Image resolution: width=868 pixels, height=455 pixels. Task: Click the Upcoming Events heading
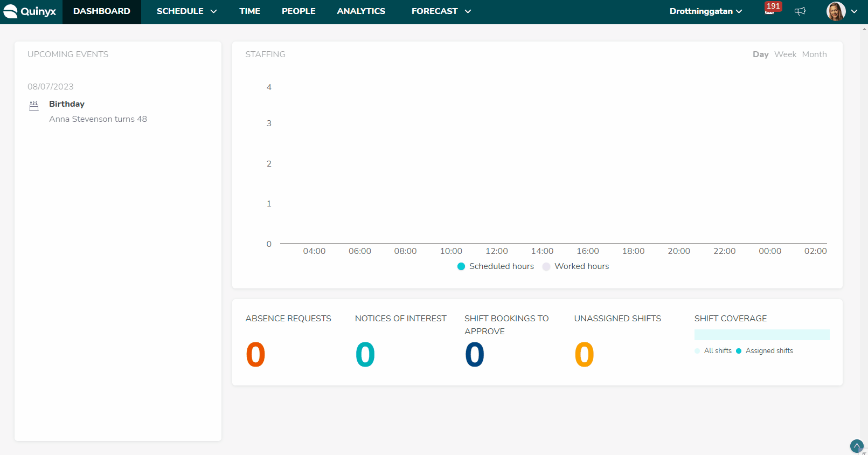pyautogui.click(x=68, y=54)
